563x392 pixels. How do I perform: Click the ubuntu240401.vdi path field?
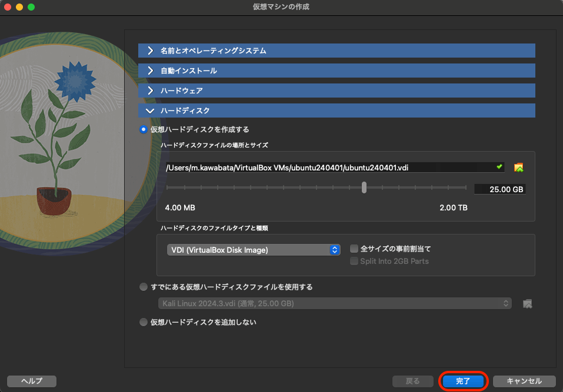pos(335,167)
